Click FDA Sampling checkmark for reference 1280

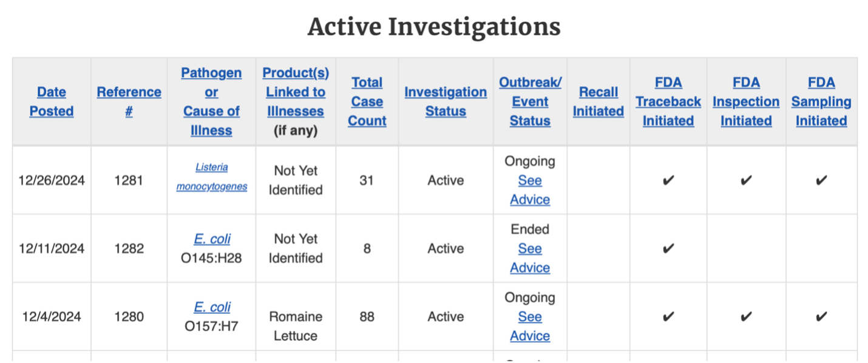coord(821,316)
